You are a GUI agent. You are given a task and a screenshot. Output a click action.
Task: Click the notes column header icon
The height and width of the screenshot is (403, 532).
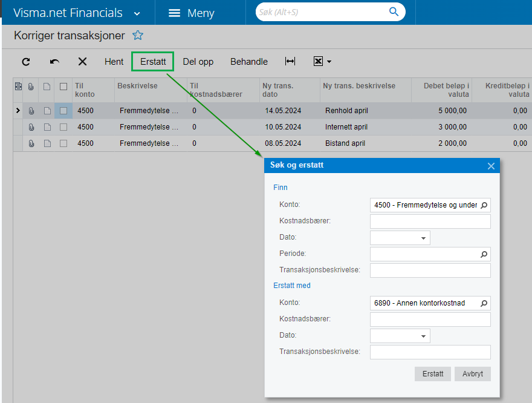click(47, 87)
